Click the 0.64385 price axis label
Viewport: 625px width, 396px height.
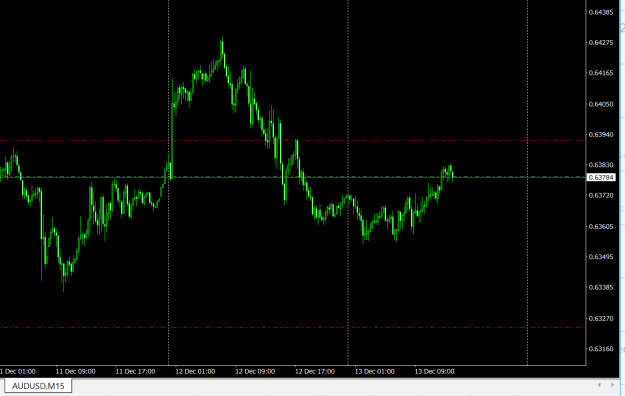pyautogui.click(x=601, y=12)
